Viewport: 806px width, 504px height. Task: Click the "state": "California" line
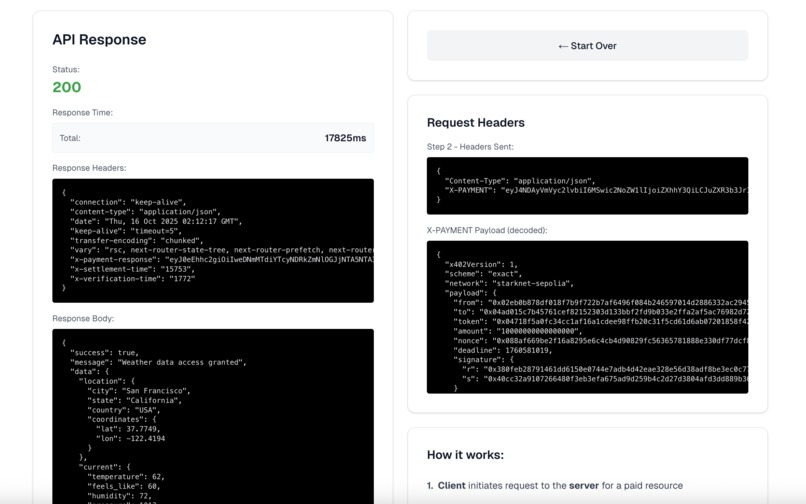tap(135, 400)
